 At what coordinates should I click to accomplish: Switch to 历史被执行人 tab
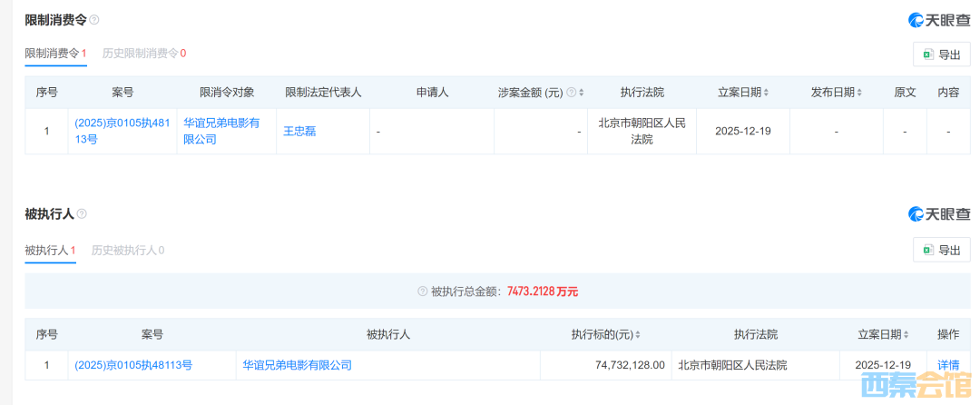tap(127, 250)
